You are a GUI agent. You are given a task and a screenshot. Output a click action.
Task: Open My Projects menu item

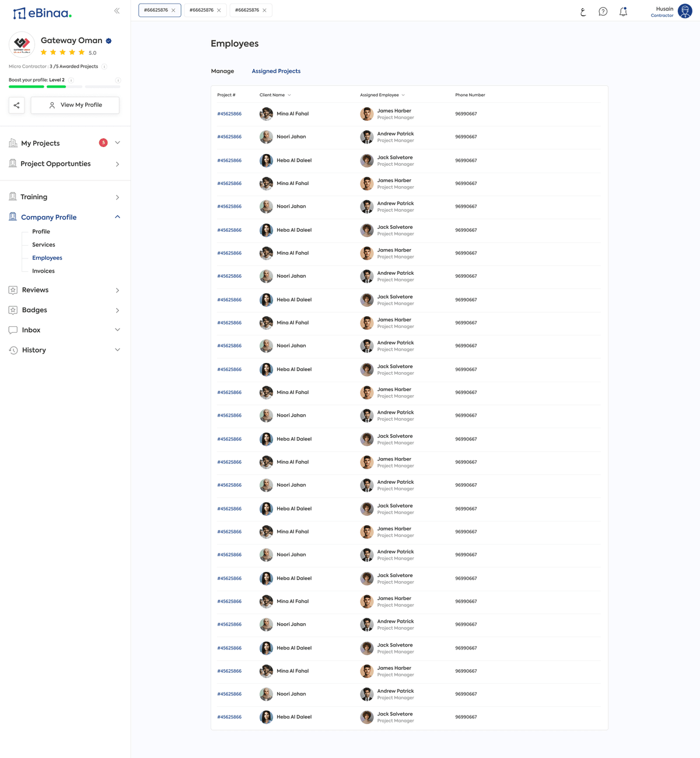[40, 143]
